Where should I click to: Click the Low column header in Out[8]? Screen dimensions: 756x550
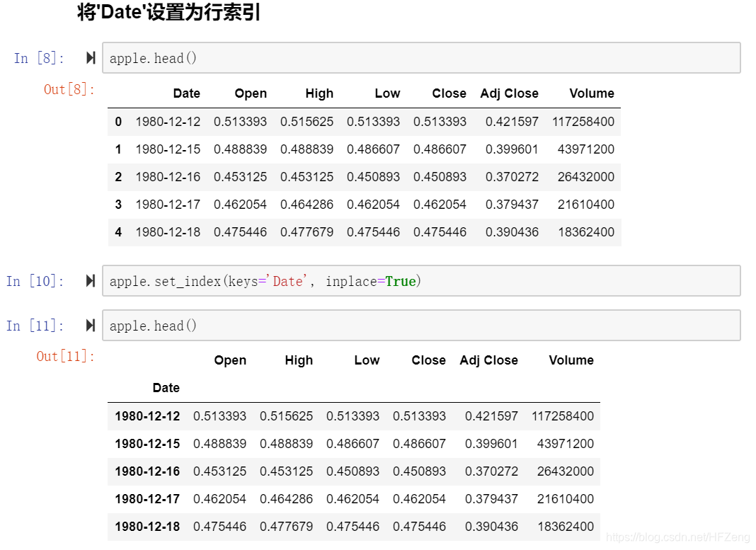[388, 93]
